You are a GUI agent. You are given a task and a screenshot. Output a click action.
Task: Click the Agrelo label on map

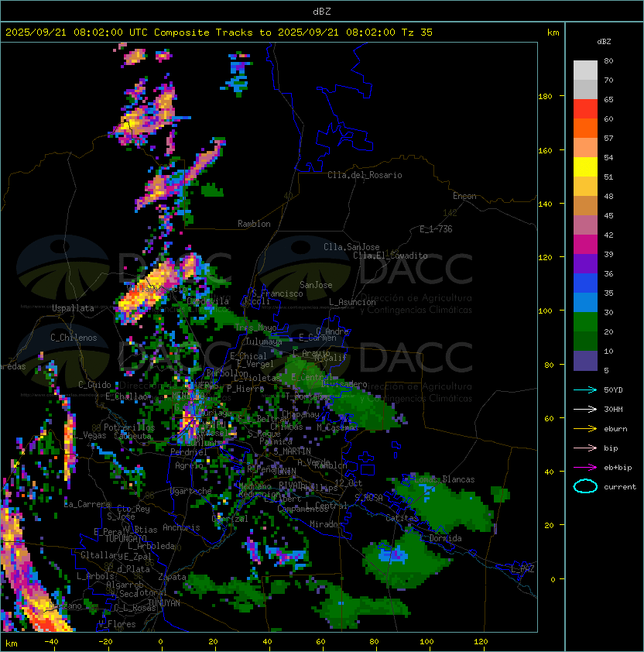coord(189,465)
